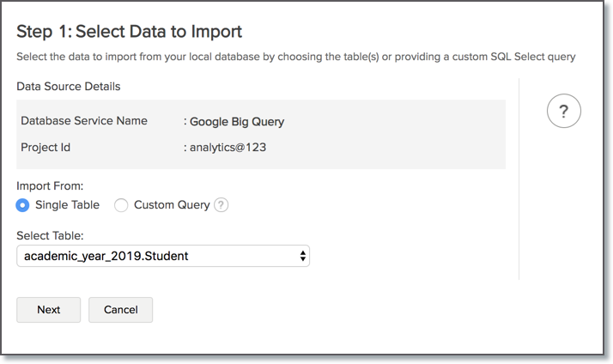Click the 'Data Source Details' section heading
The height and width of the screenshot is (364, 613).
[69, 87]
